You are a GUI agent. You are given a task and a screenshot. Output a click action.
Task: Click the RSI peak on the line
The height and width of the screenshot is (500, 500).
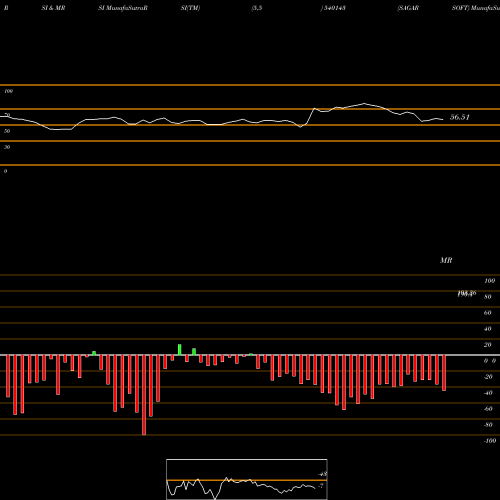[364, 103]
